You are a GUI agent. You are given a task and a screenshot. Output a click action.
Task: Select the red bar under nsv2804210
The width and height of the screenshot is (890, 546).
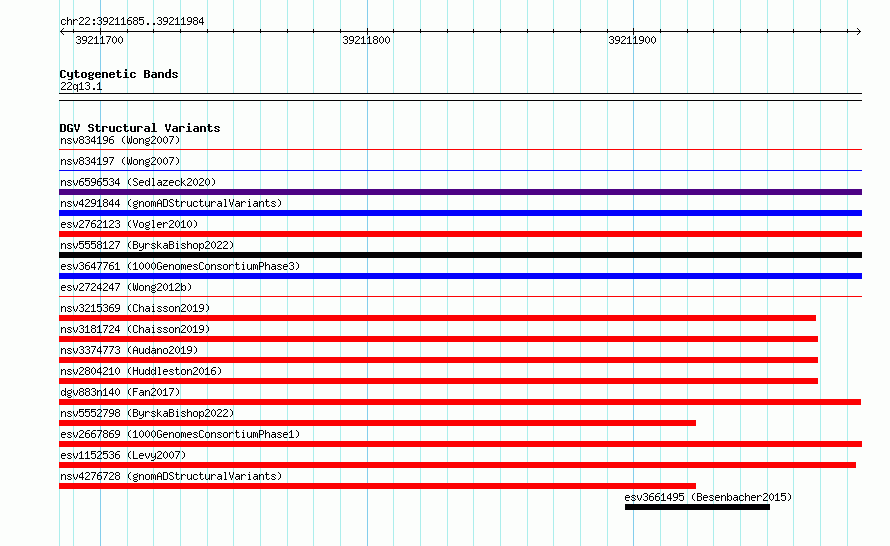(439, 381)
